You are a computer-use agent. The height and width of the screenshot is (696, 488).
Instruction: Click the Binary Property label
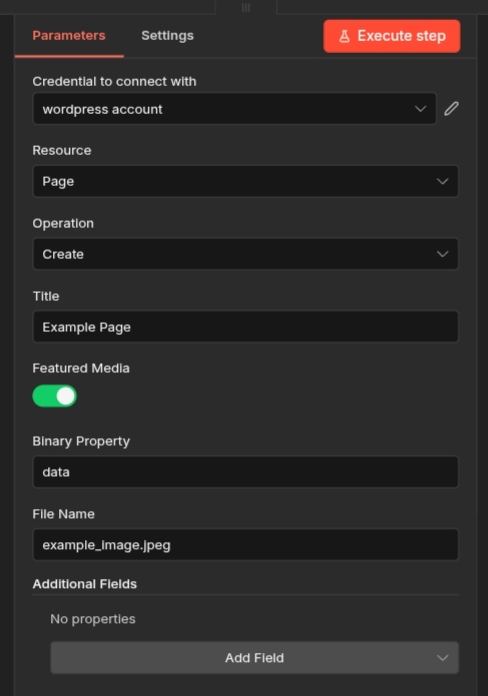[81, 441]
